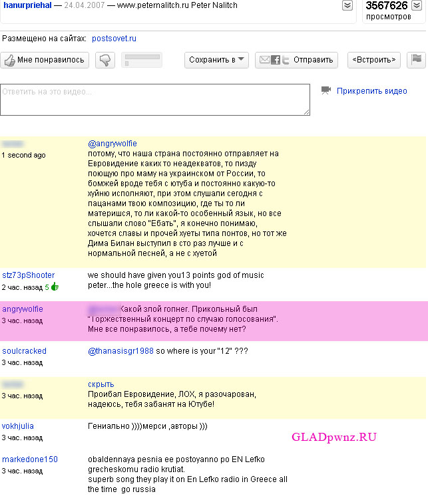Open the postsovet.ru site link
428x504 pixels.
(x=114, y=39)
